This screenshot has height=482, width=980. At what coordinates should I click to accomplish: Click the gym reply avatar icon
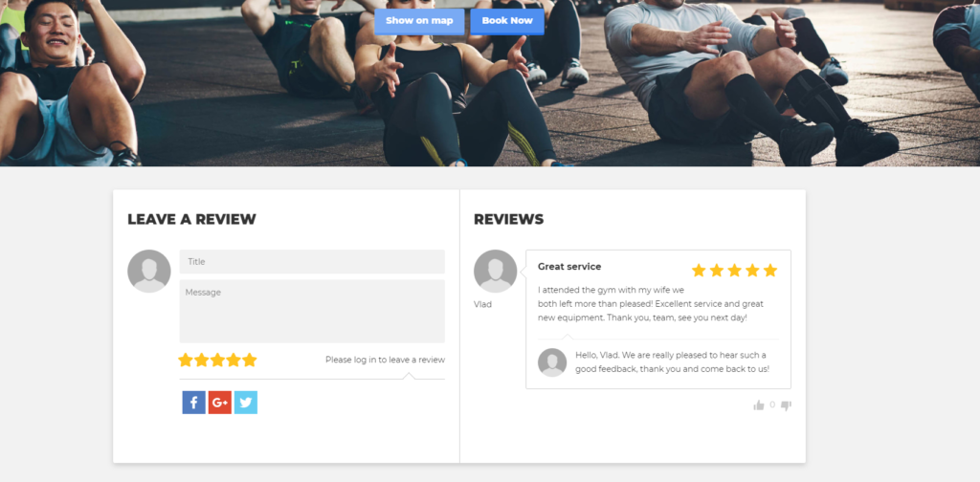[x=552, y=362]
